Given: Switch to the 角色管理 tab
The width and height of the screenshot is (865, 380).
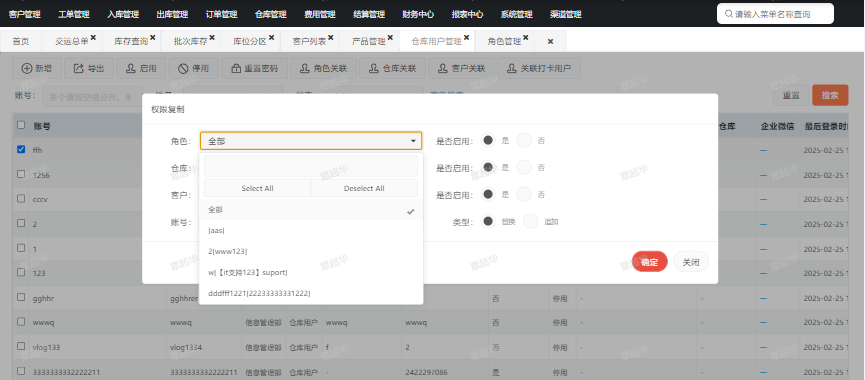Looking at the screenshot, I should [x=504, y=41].
